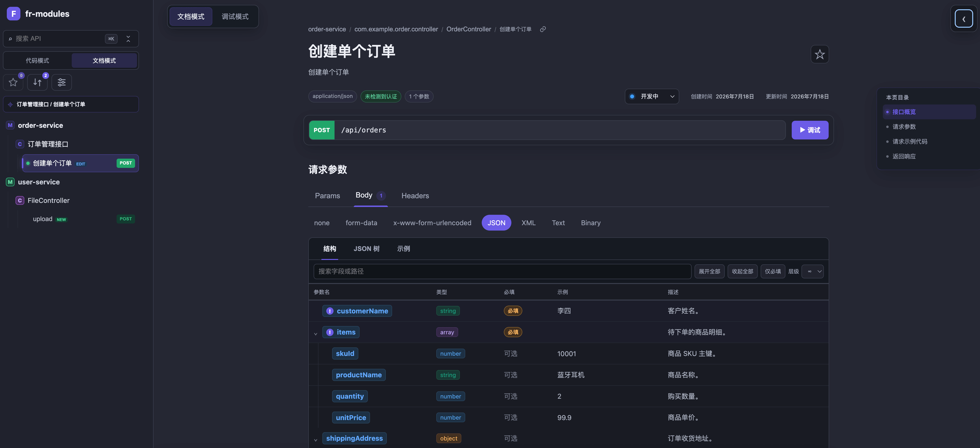
Task: Choose Binary body type
Action: pyautogui.click(x=591, y=223)
